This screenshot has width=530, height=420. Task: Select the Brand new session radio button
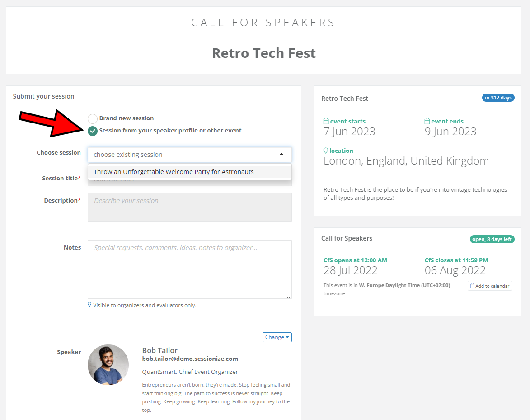[93, 118]
